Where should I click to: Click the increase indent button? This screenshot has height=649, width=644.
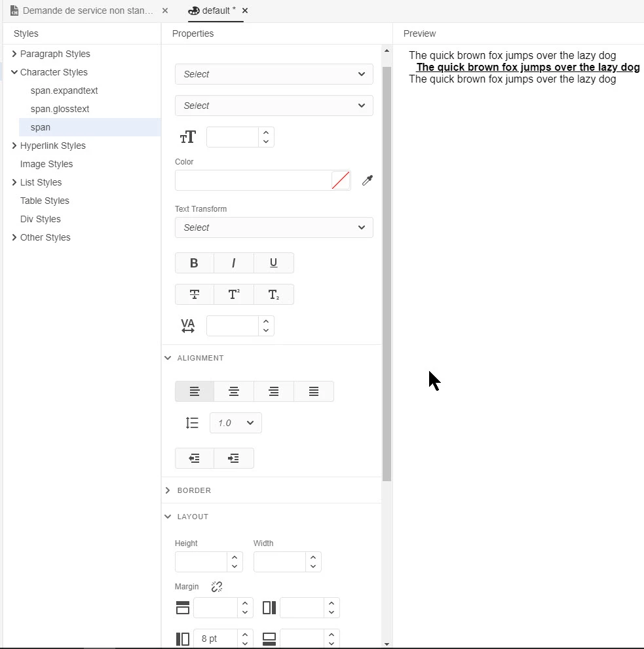pos(234,458)
